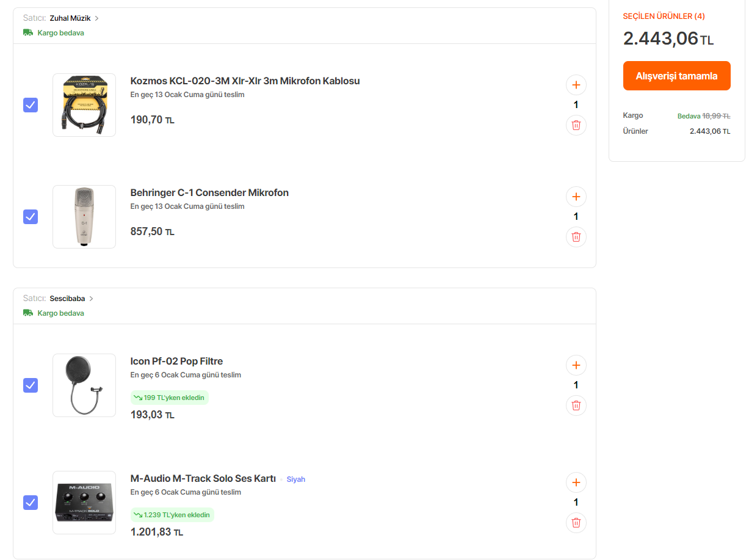Click the M-Audio sound card thumbnail
The height and width of the screenshot is (560, 749).
(84, 503)
